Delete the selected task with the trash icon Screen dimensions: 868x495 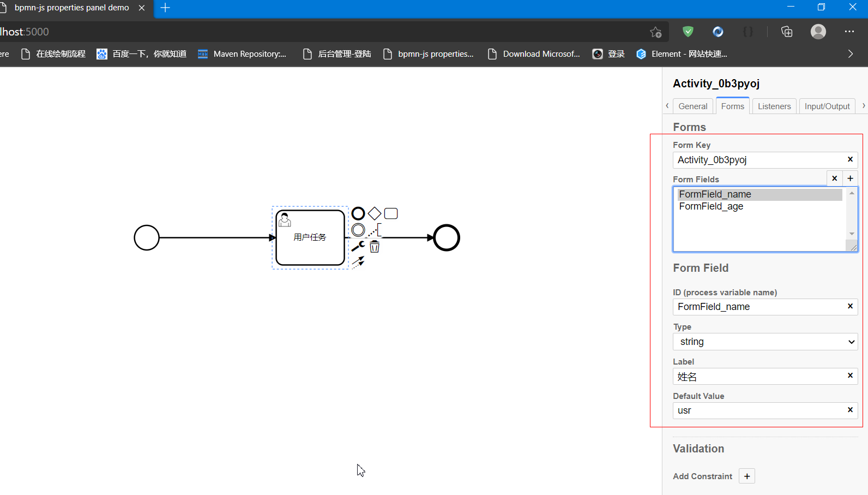(375, 247)
